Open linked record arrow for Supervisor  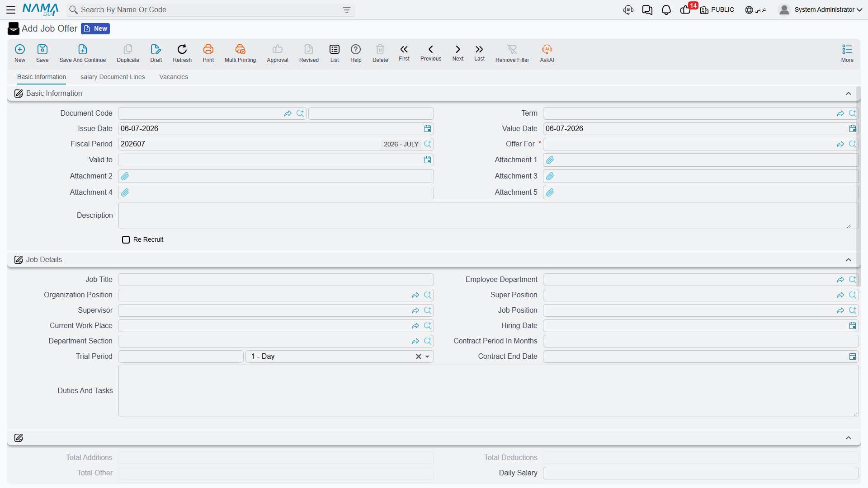tap(415, 310)
